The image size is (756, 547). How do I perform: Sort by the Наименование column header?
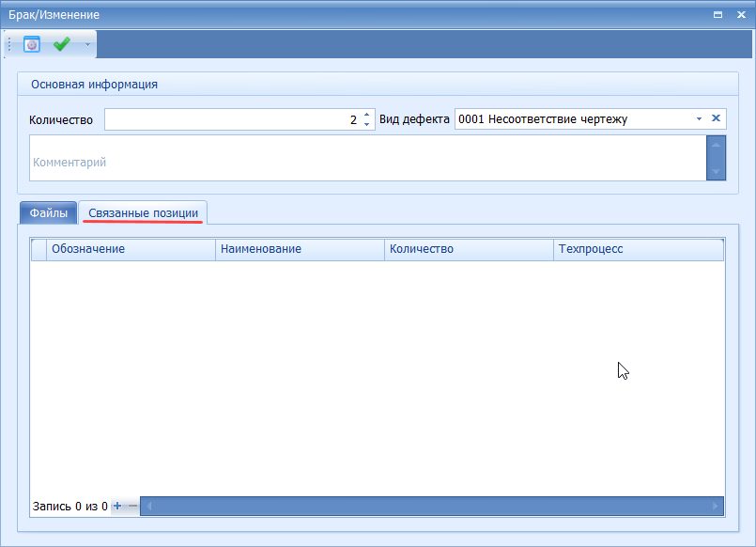point(299,249)
